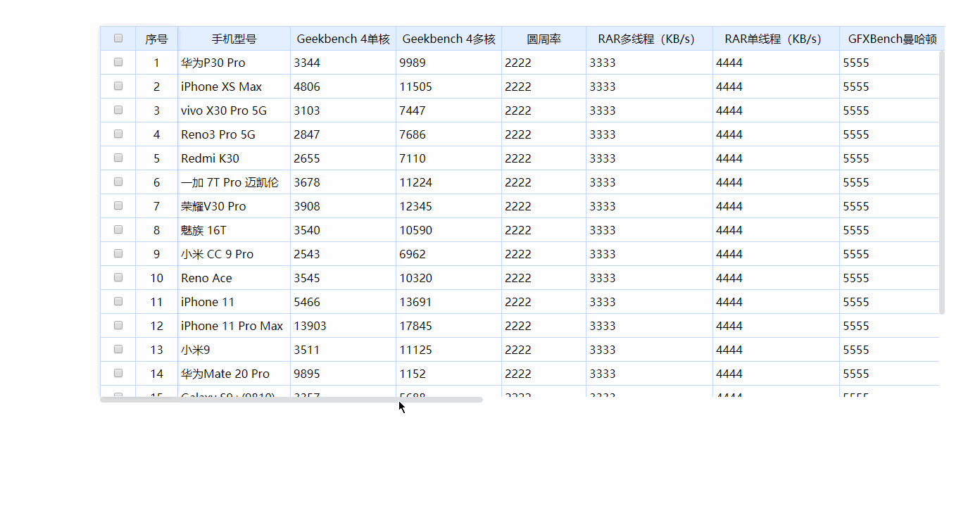Select the 一加 7T Pro 迈凯伦 cell

(234, 182)
